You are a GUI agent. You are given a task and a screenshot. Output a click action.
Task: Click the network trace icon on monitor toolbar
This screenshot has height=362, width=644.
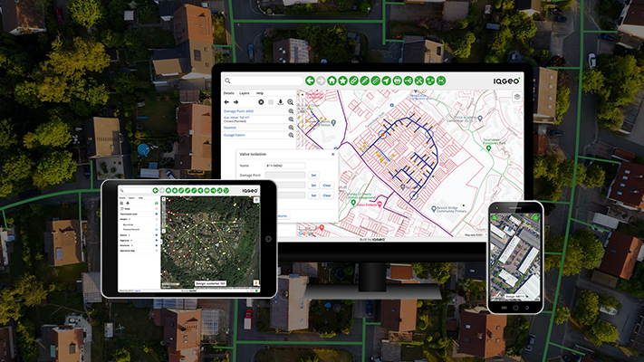click(430, 81)
